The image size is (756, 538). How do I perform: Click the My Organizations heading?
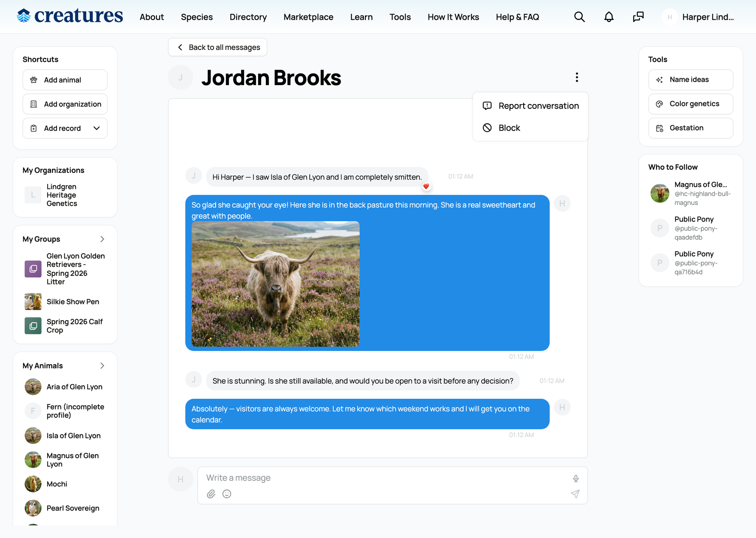[53, 170]
